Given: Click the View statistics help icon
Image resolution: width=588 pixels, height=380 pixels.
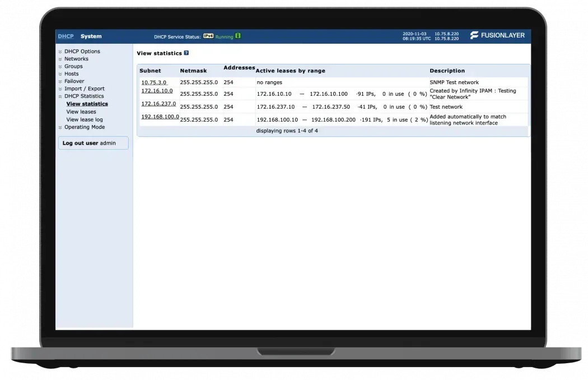Looking at the screenshot, I should (x=186, y=53).
